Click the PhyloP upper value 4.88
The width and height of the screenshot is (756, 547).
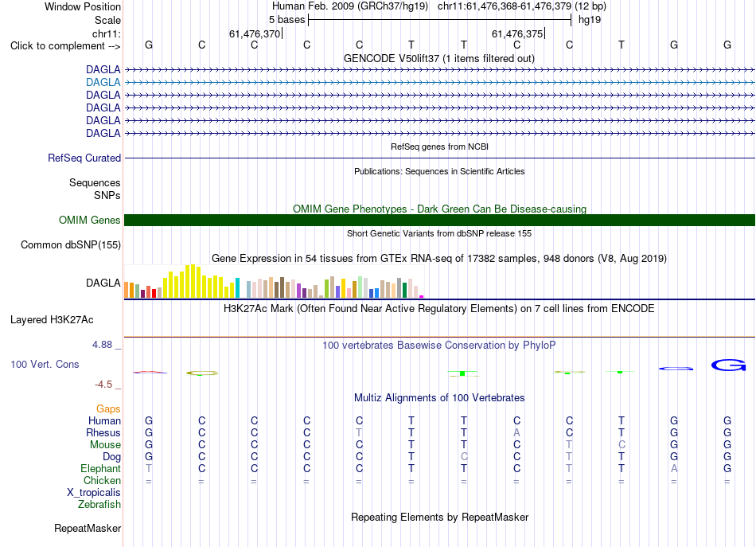[x=102, y=345]
